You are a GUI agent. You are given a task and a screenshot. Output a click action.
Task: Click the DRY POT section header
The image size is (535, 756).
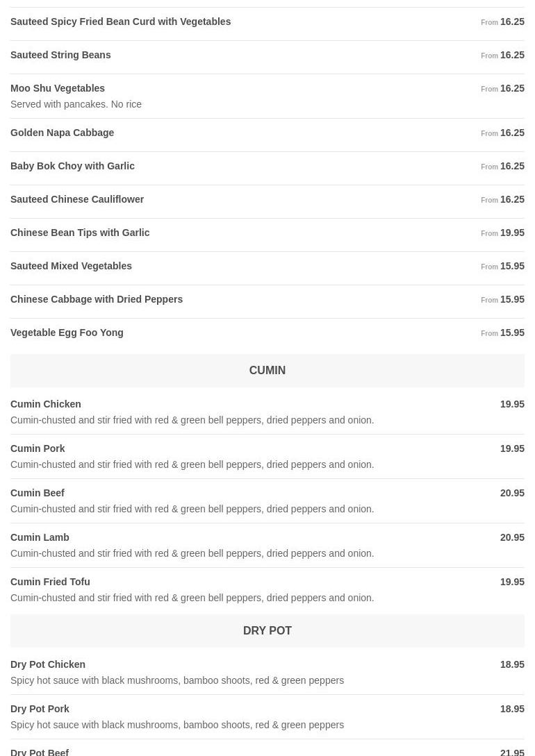click(267, 631)
